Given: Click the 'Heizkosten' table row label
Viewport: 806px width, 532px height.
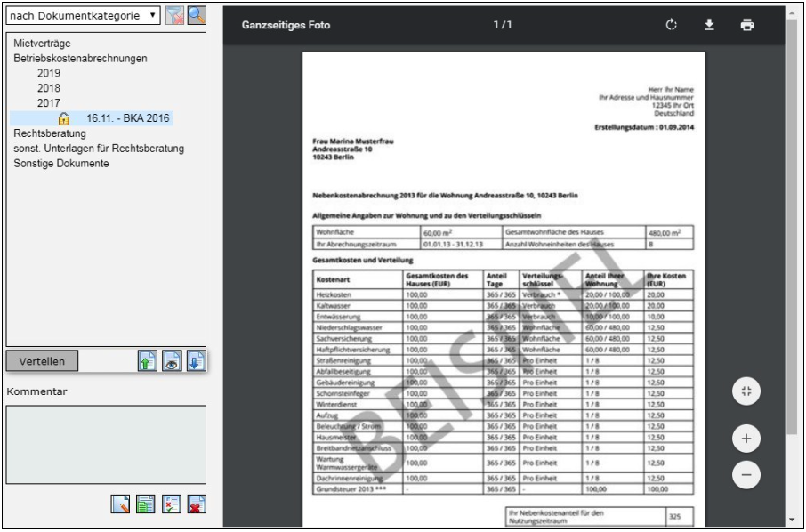Looking at the screenshot, I should click(x=334, y=294).
